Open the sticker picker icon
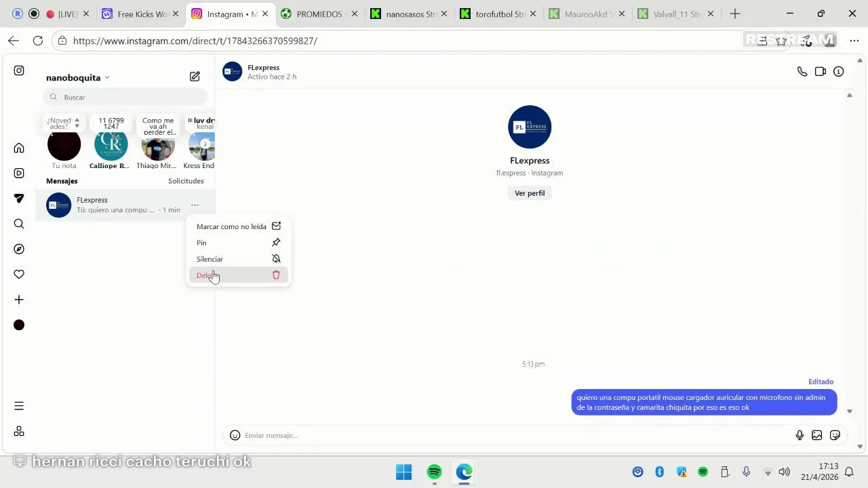The width and height of the screenshot is (868, 488). (x=835, y=435)
